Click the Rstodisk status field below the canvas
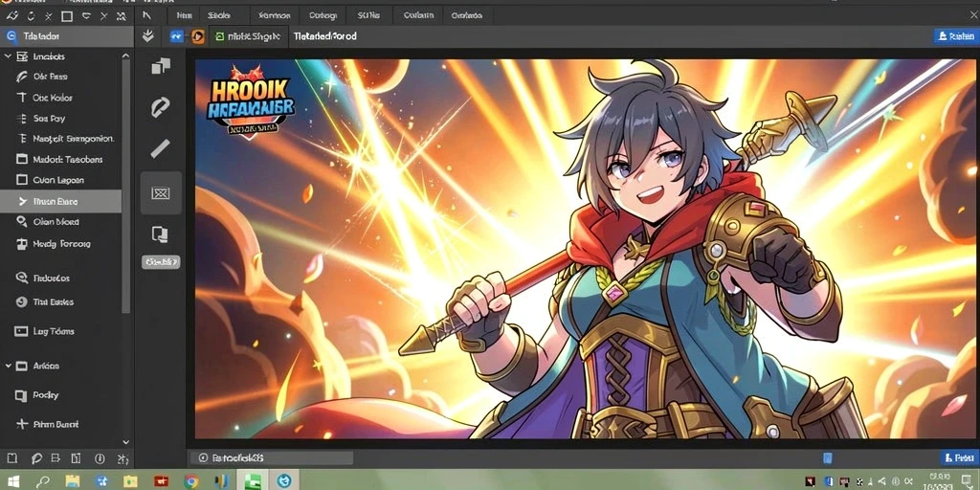 [x=271, y=458]
